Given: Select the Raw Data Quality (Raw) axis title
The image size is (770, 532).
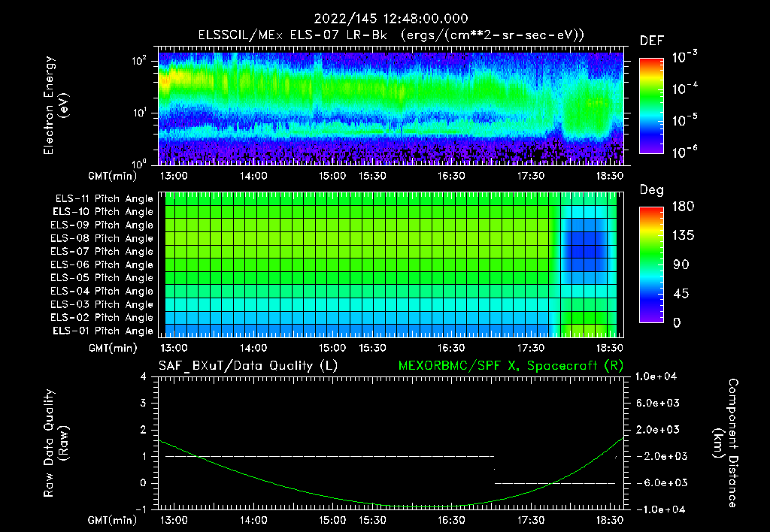Looking at the screenshot, I should pos(56,443).
